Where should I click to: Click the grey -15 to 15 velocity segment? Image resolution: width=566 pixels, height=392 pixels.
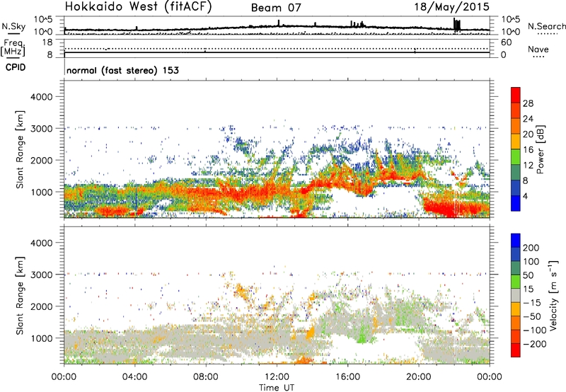coord(516,296)
